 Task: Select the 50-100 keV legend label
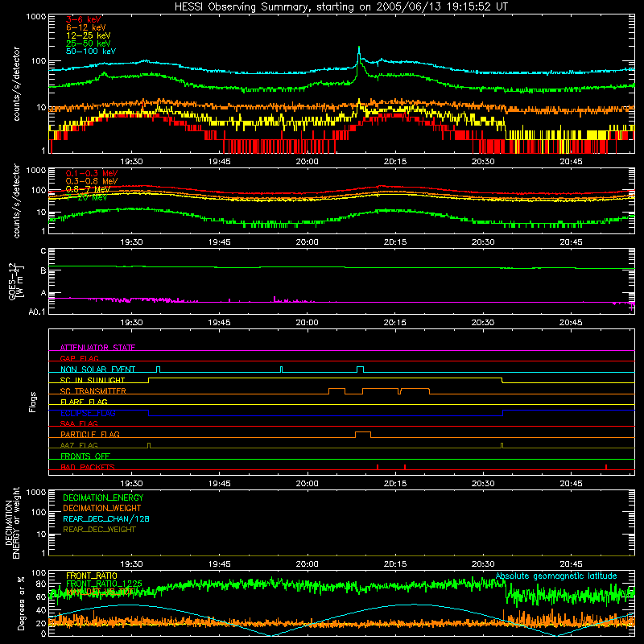click(x=91, y=52)
